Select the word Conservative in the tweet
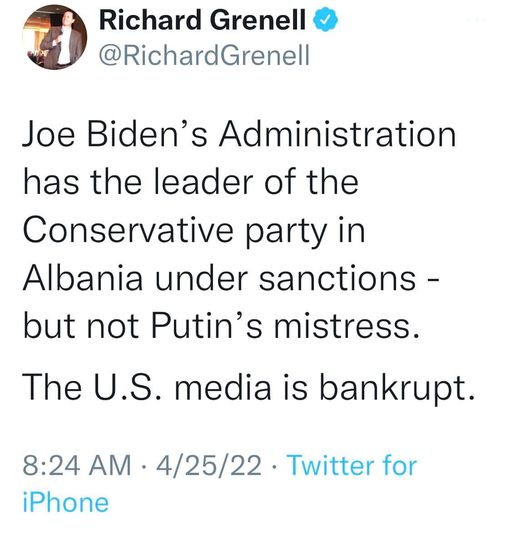Image resolution: width=511 pixels, height=540 pixels. [128, 229]
